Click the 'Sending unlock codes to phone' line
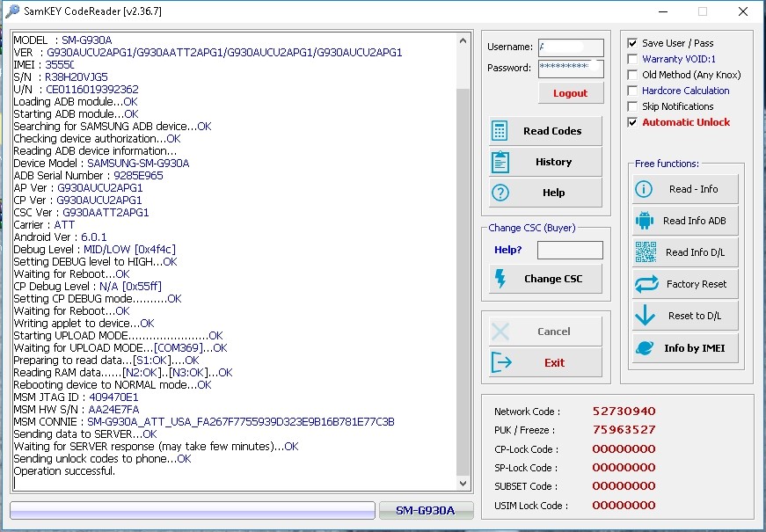Viewport: 766px width, 532px height. click(x=102, y=459)
